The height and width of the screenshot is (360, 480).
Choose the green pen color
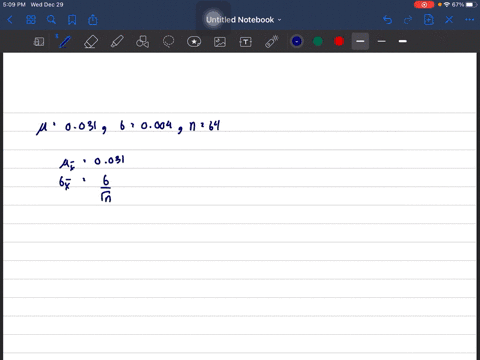click(318, 41)
